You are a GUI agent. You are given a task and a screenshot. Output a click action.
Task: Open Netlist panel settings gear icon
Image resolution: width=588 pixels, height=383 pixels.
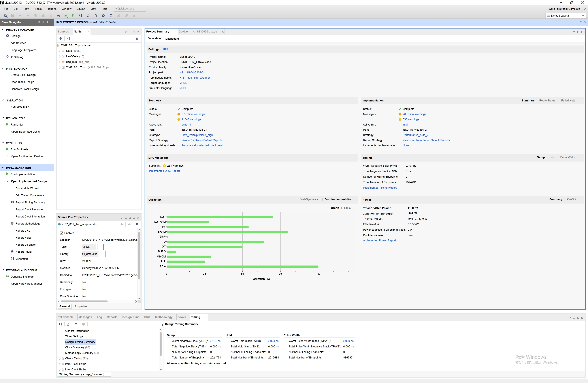click(x=137, y=39)
